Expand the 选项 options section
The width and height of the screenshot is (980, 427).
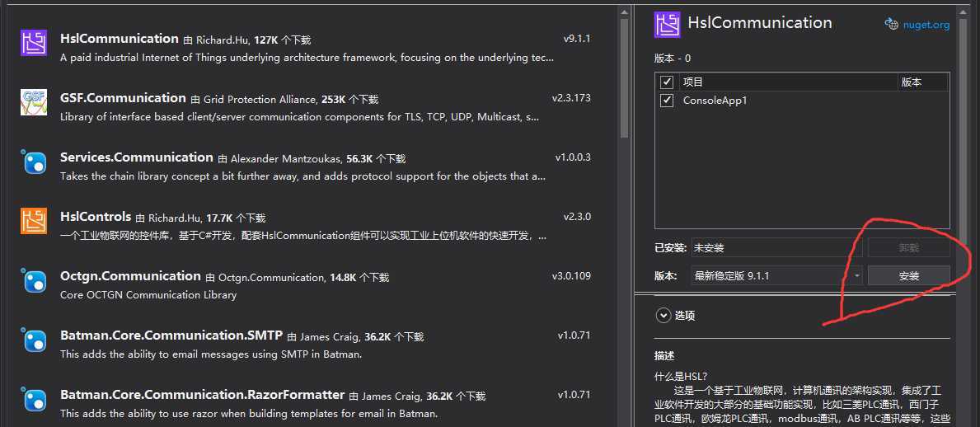tap(663, 316)
